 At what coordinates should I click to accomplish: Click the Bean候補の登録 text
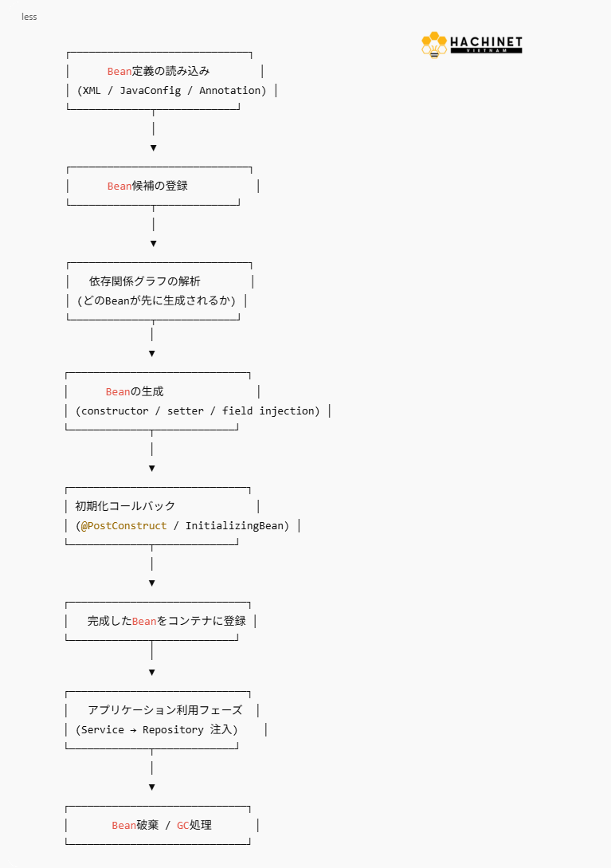[148, 186]
